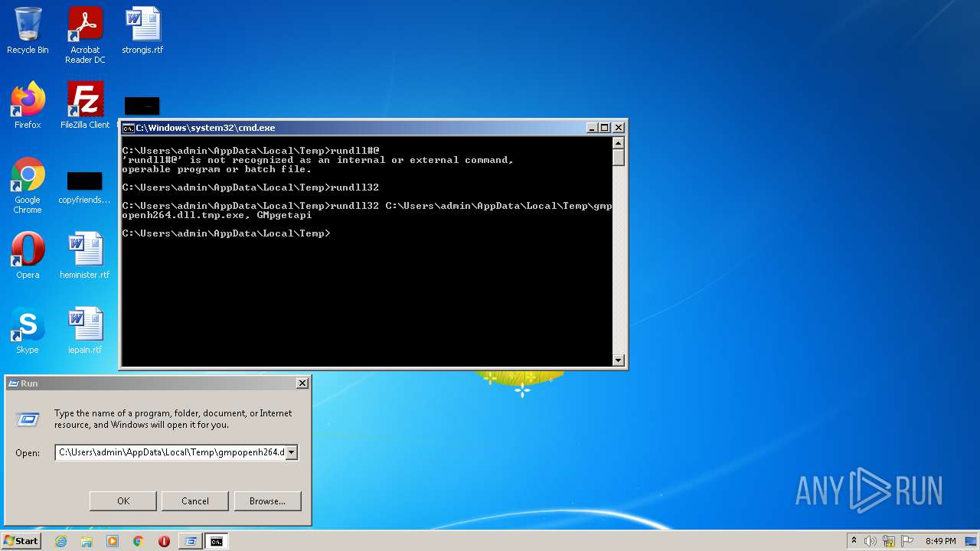Open the volume tray icon

coord(871,541)
